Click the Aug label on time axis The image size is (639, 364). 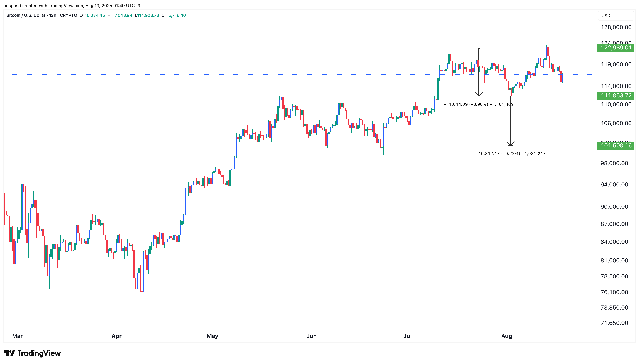pos(506,336)
